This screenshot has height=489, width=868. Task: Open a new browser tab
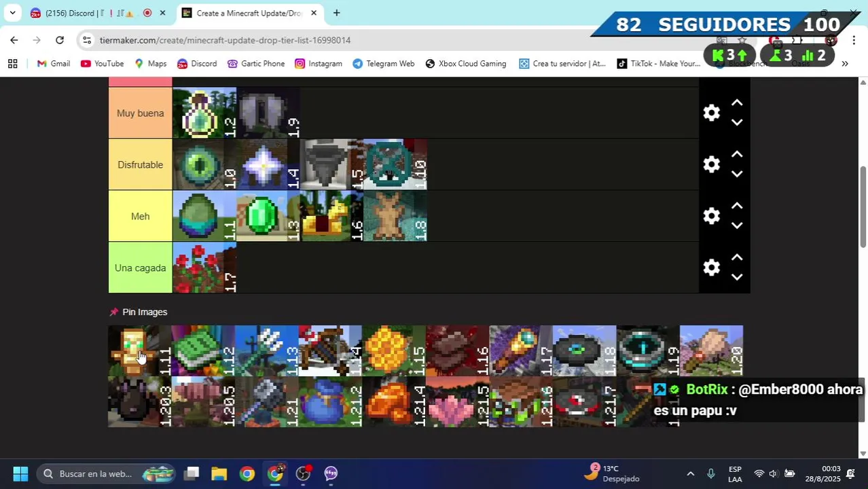pyautogui.click(x=336, y=13)
